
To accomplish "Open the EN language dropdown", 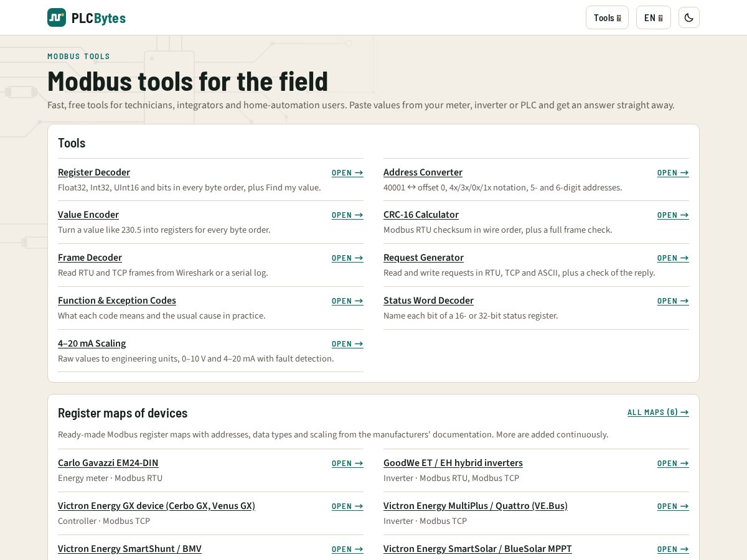I will tap(653, 17).
